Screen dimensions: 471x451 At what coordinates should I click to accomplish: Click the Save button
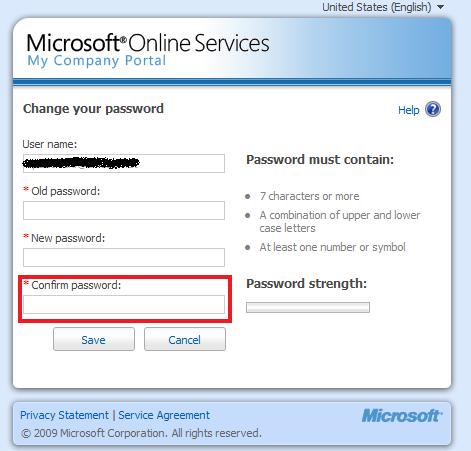[94, 339]
